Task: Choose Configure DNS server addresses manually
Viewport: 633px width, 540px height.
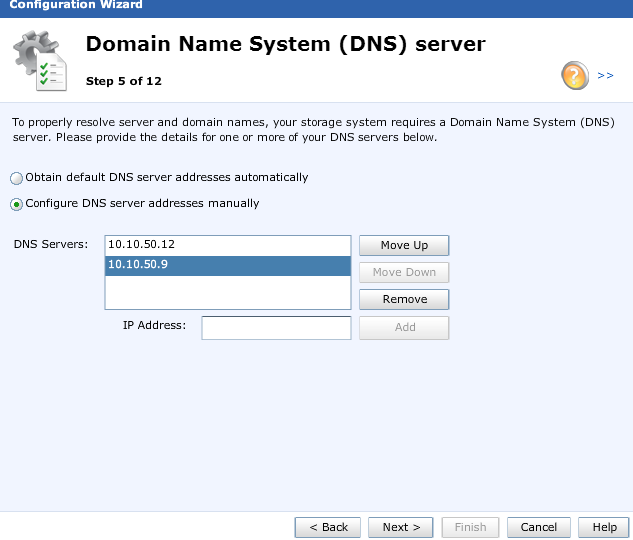Action: click(17, 204)
